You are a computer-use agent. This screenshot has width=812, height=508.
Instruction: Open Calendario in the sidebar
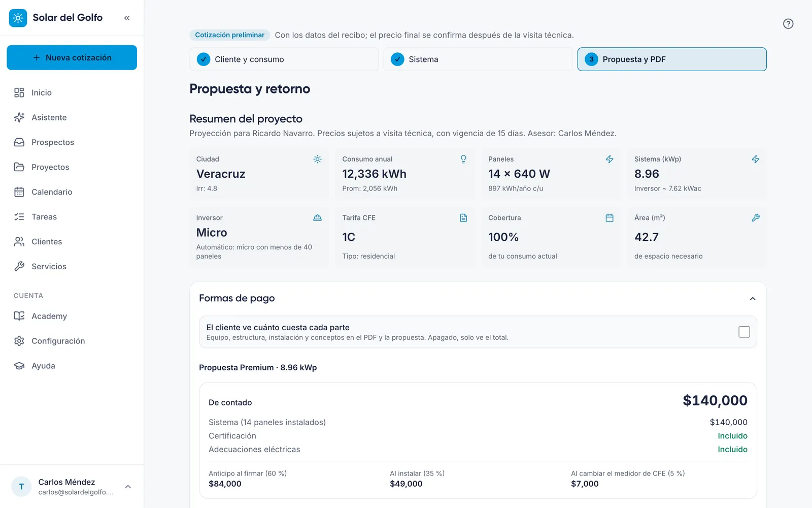72,192
